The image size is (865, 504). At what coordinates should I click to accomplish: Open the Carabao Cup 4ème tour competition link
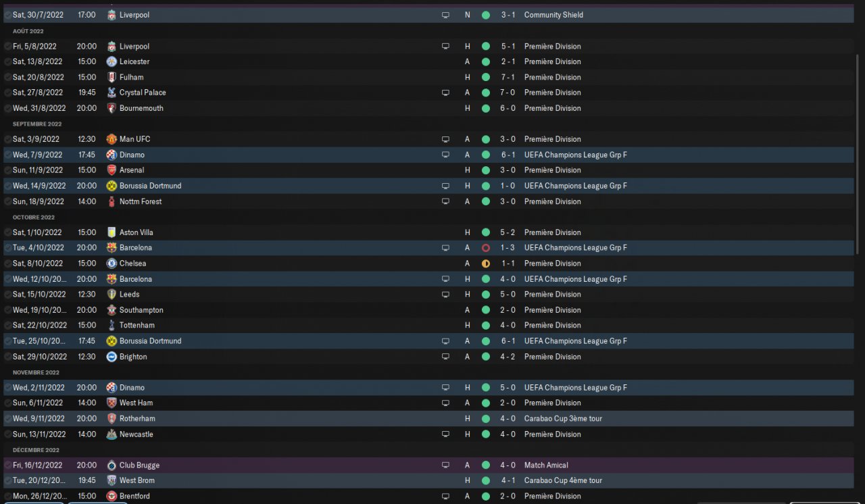(563, 480)
